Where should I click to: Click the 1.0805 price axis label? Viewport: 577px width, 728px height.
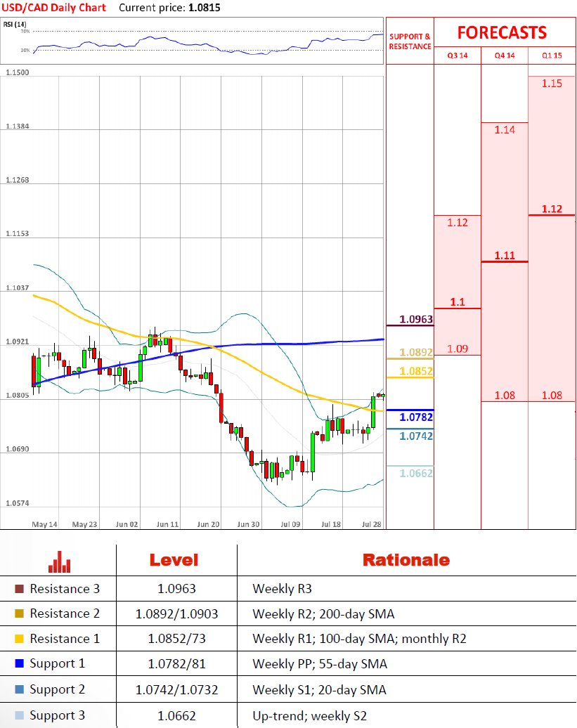(17, 396)
